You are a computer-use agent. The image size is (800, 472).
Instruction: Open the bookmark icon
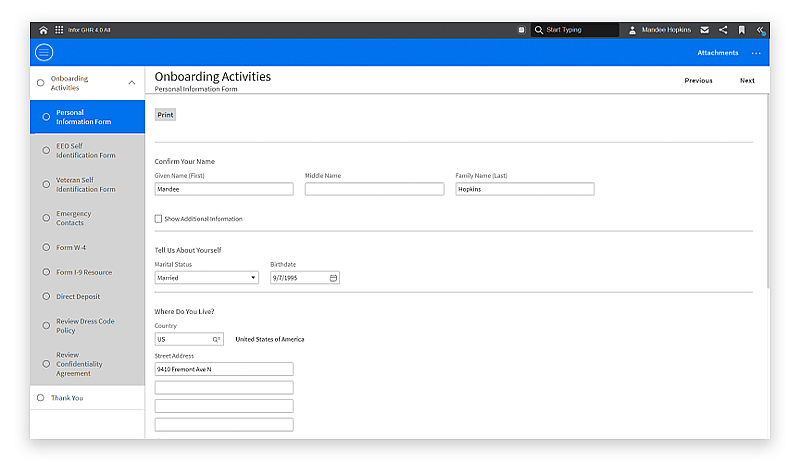(742, 30)
